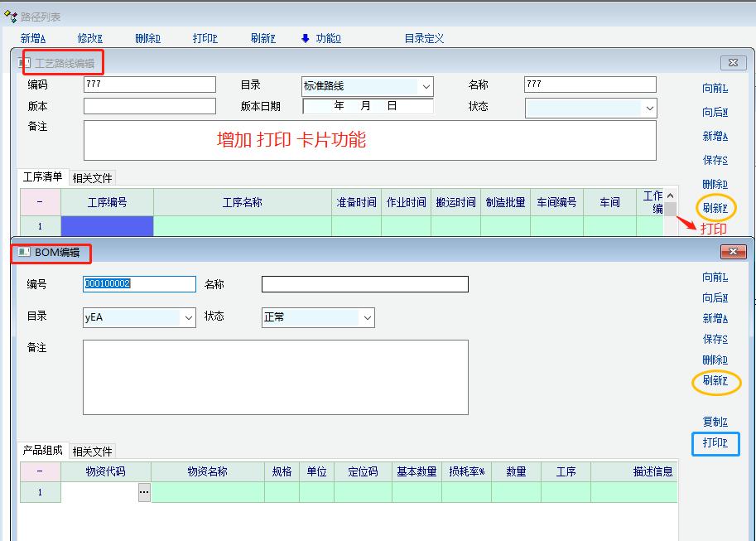The image size is (756, 541).
Task: Expand the 目录 dropdown showing 标准路线
Action: click(426, 86)
